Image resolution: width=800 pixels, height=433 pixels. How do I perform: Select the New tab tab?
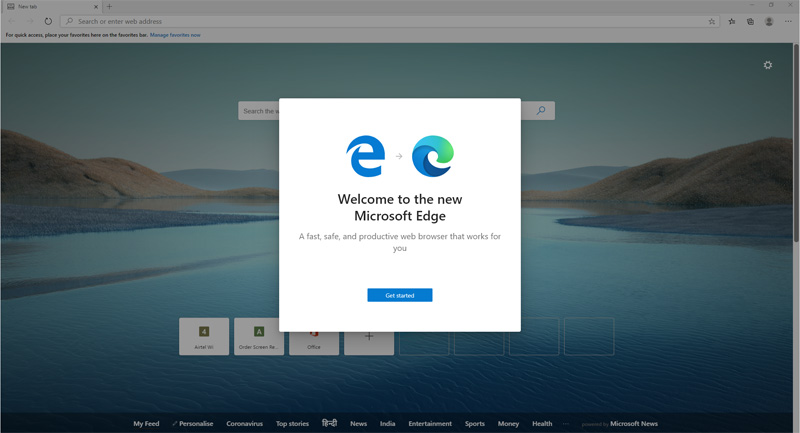pyautogui.click(x=51, y=7)
